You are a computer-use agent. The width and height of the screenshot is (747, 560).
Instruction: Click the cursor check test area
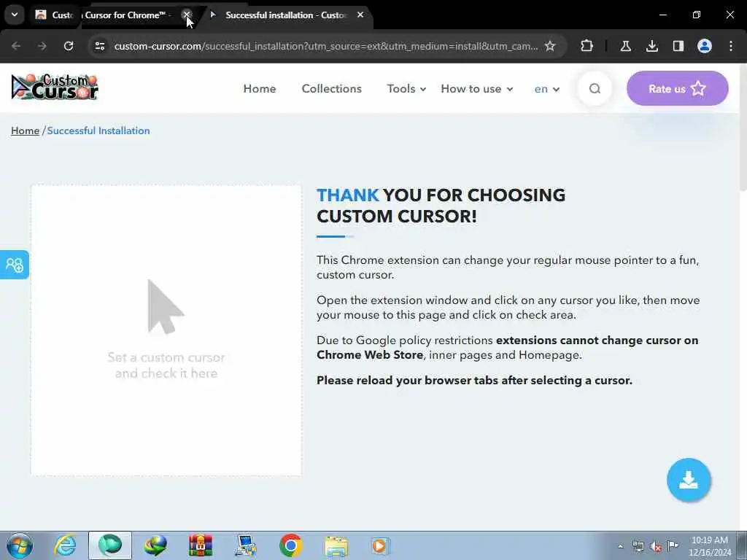(x=166, y=330)
